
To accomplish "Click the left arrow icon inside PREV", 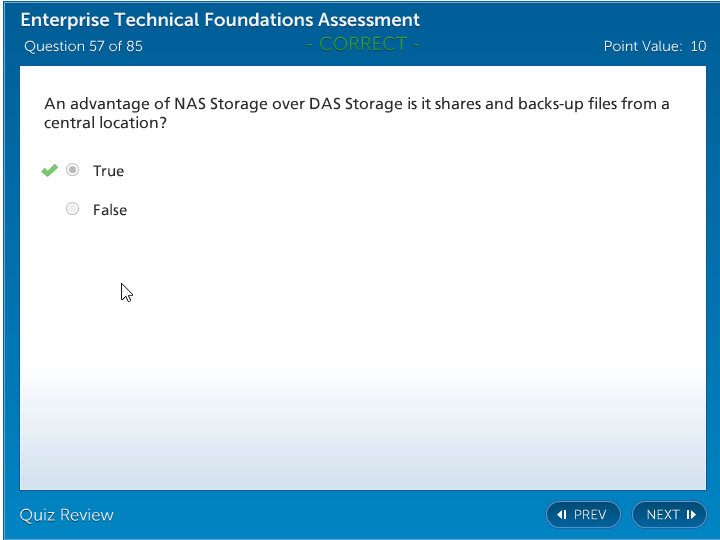I will pyautogui.click(x=562, y=515).
